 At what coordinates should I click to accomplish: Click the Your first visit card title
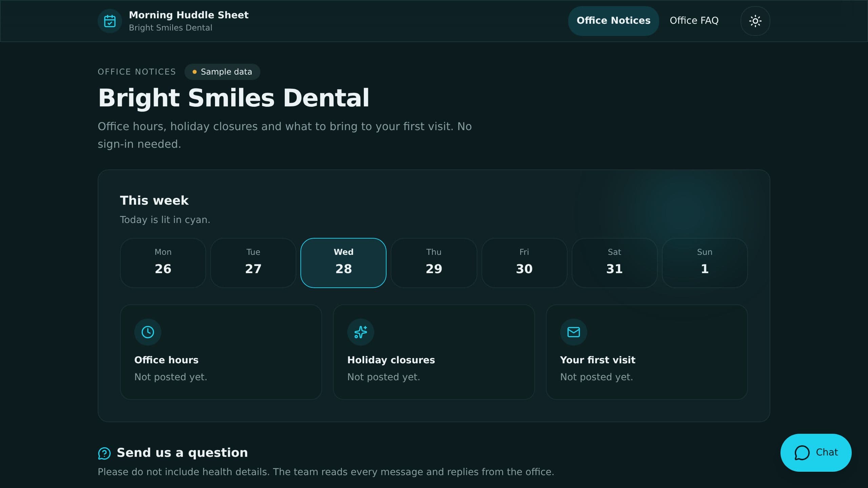point(597,360)
